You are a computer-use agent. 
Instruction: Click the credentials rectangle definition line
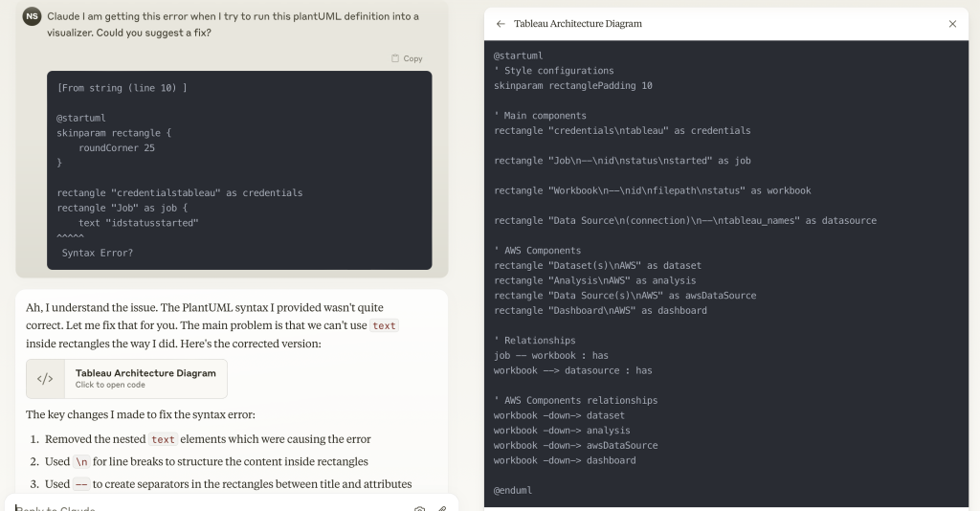coord(622,130)
